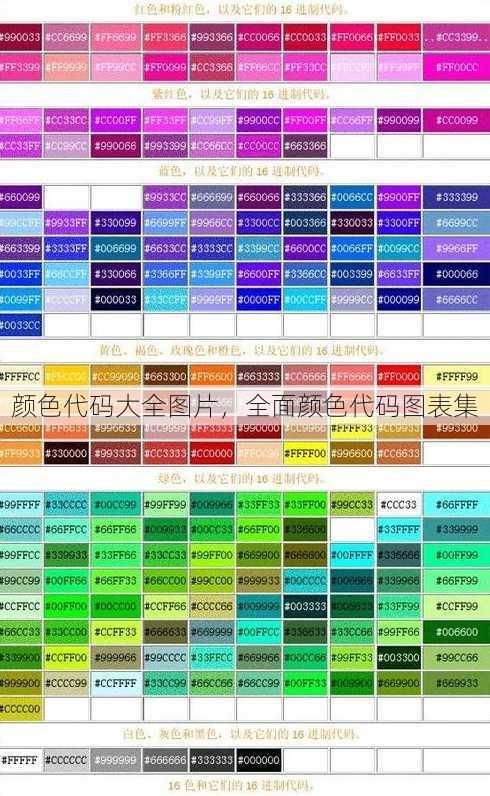
Task: Click the #996600 swatch
Action: (352, 453)
